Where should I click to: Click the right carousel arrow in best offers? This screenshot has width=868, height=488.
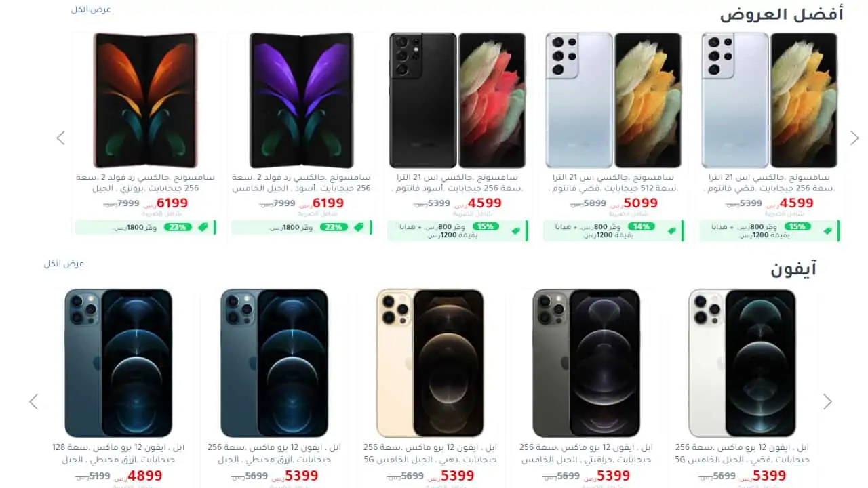[854, 138]
